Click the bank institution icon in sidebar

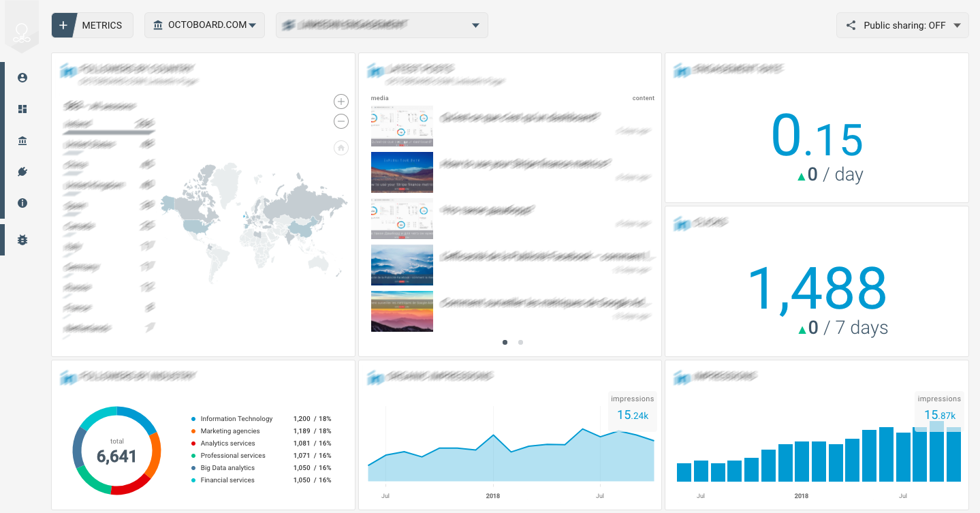22,140
